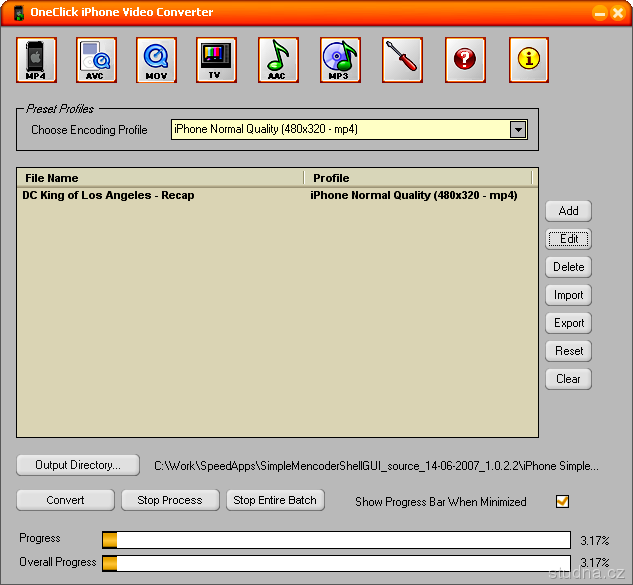
Task: Click the Profile column header
Action: pyautogui.click(x=418, y=178)
